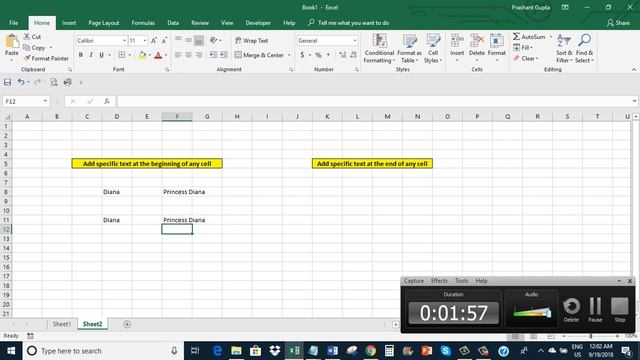Viewport: 640px width, 360px height.
Task: Expand the formula bar chevron
Action: tap(634, 101)
